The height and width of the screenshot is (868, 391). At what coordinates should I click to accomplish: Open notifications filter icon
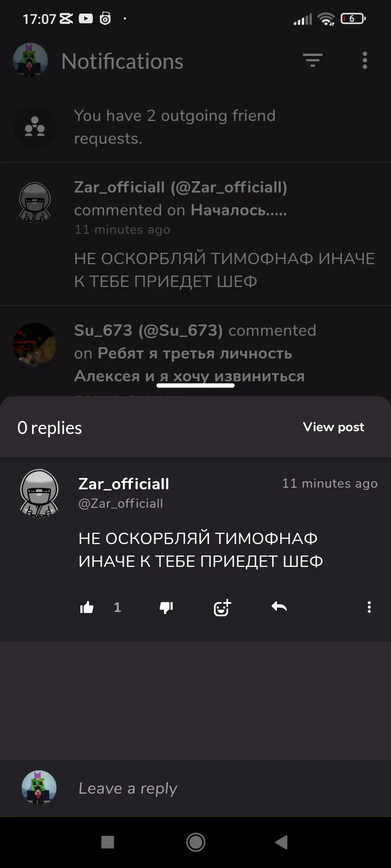coord(313,60)
